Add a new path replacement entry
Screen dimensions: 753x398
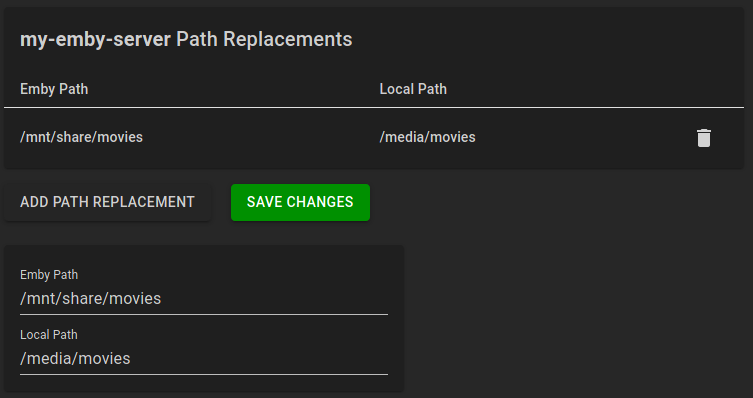click(x=108, y=202)
